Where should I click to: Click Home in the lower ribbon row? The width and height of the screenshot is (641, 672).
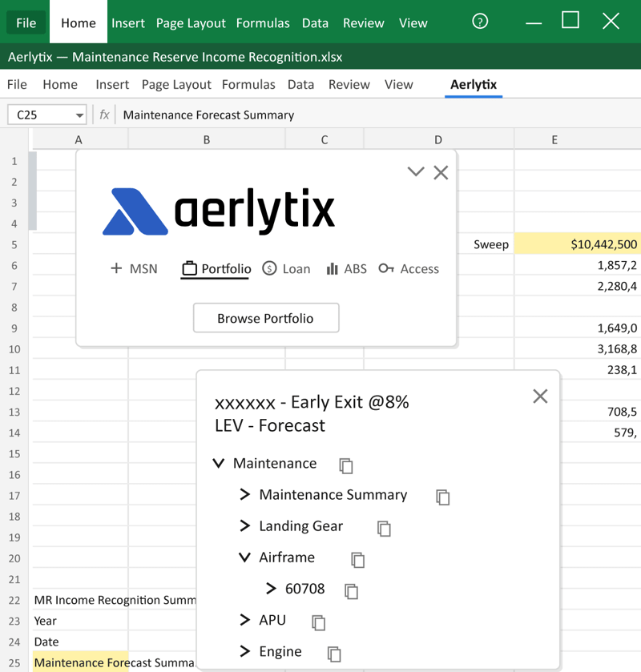[x=60, y=84]
